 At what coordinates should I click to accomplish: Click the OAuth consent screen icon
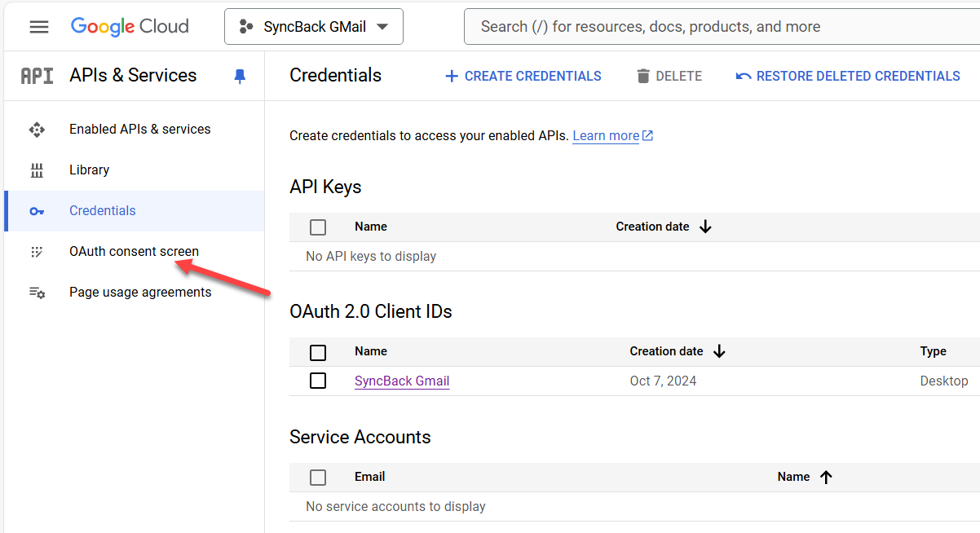37,252
